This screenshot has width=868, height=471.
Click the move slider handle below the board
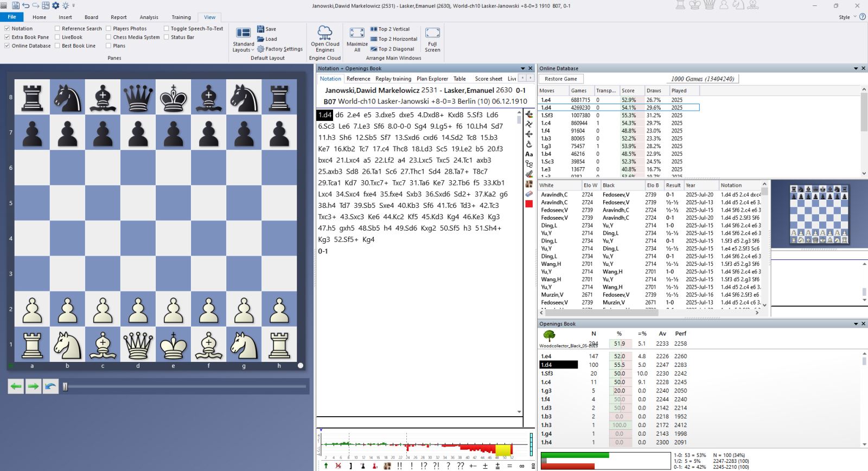point(65,387)
